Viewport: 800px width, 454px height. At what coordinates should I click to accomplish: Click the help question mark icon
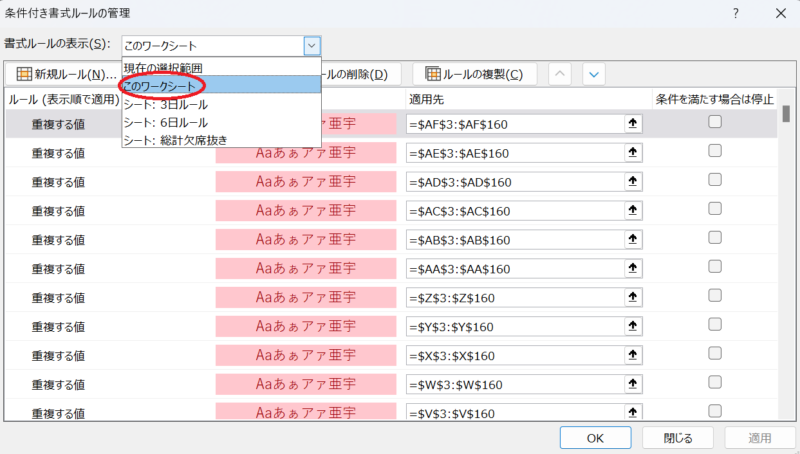pos(735,14)
